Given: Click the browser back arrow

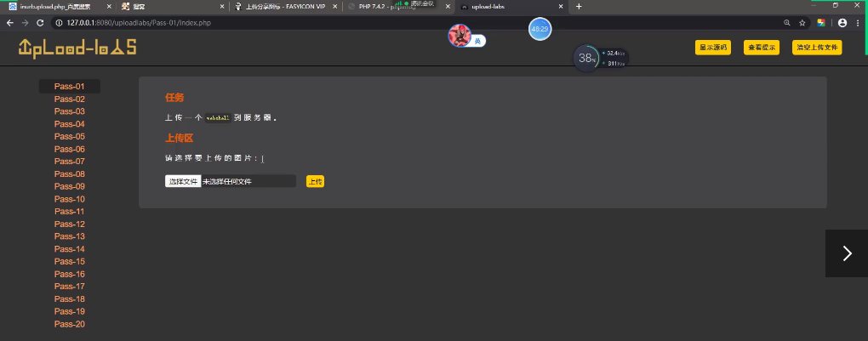Looking at the screenshot, I should point(9,23).
